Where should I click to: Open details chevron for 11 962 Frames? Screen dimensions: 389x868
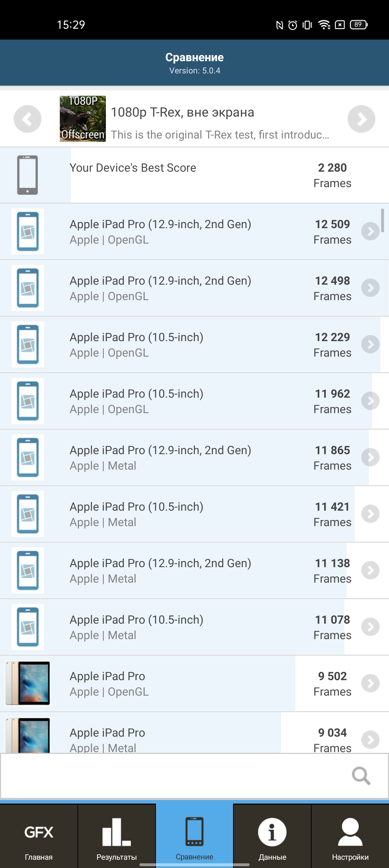pyautogui.click(x=370, y=401)
